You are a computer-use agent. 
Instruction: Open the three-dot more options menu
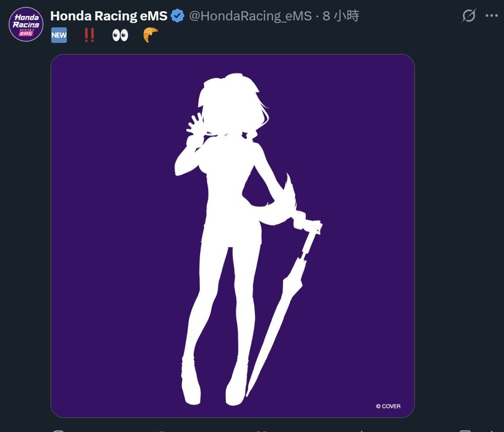pos(491,16)
